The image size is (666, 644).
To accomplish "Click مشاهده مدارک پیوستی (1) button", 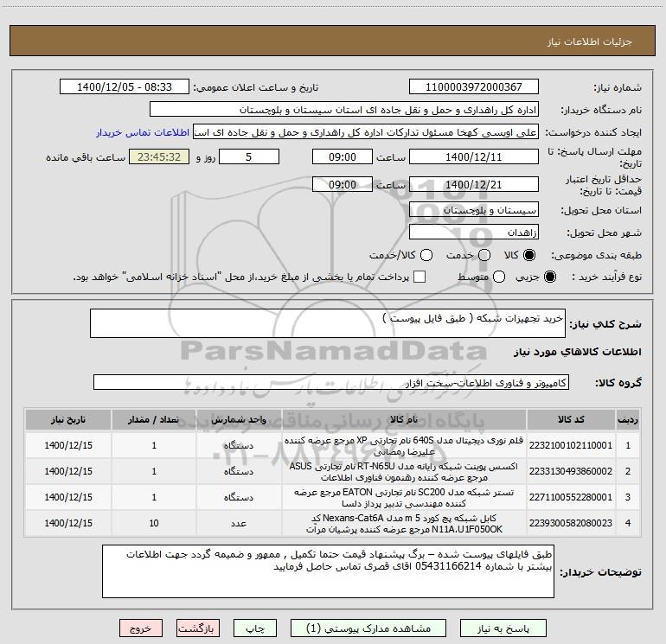I will coord(368,628).
